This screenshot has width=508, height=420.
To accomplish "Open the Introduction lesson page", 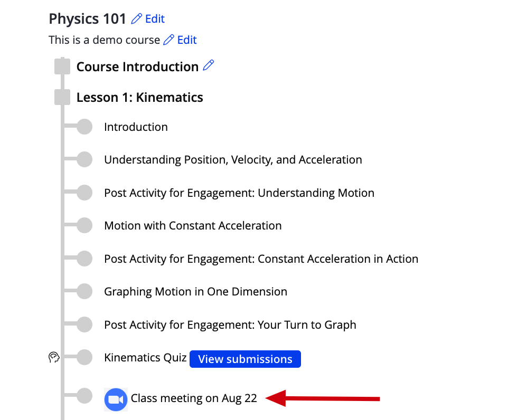I will [136, 127].
